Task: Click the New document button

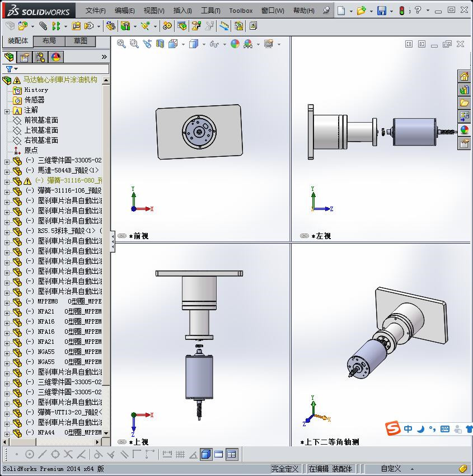Action: click(x=341, y=11)
